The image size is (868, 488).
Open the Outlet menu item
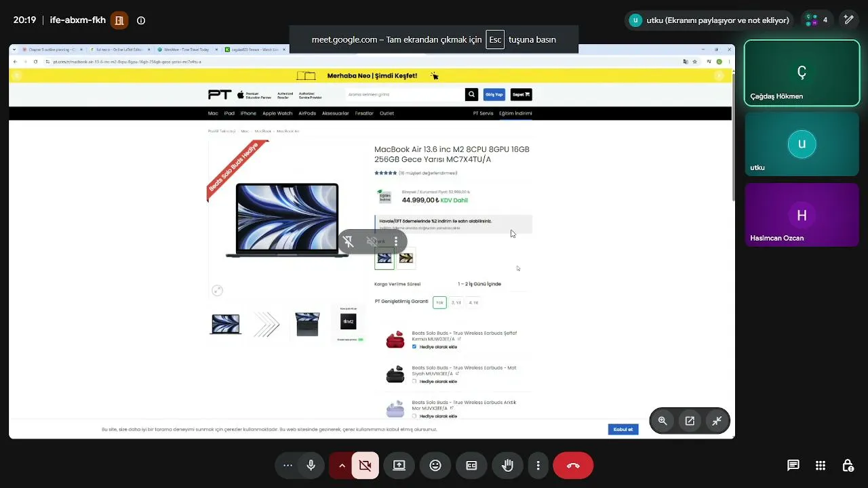[x=387, y=113]
